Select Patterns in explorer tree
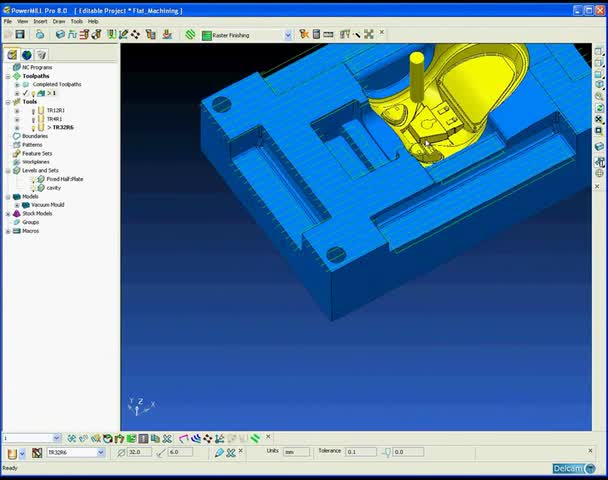 coord(32,145)
